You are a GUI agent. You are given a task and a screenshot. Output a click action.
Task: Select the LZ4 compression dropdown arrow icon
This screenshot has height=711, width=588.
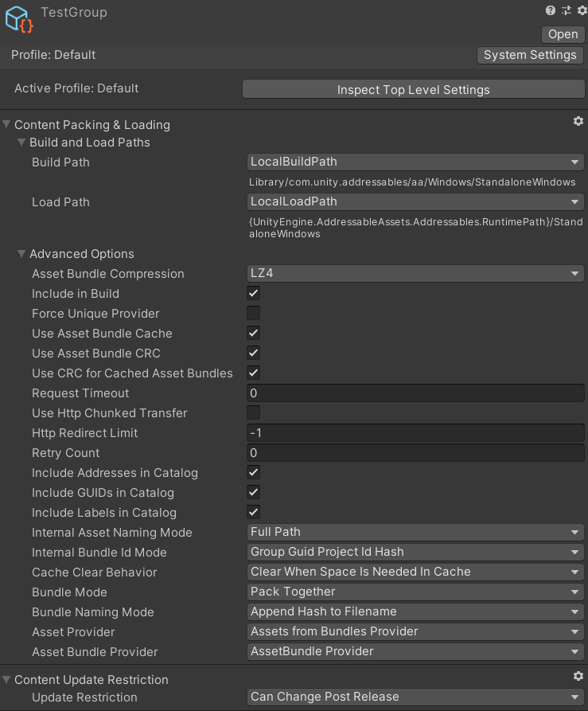click(x=575, y=273)
